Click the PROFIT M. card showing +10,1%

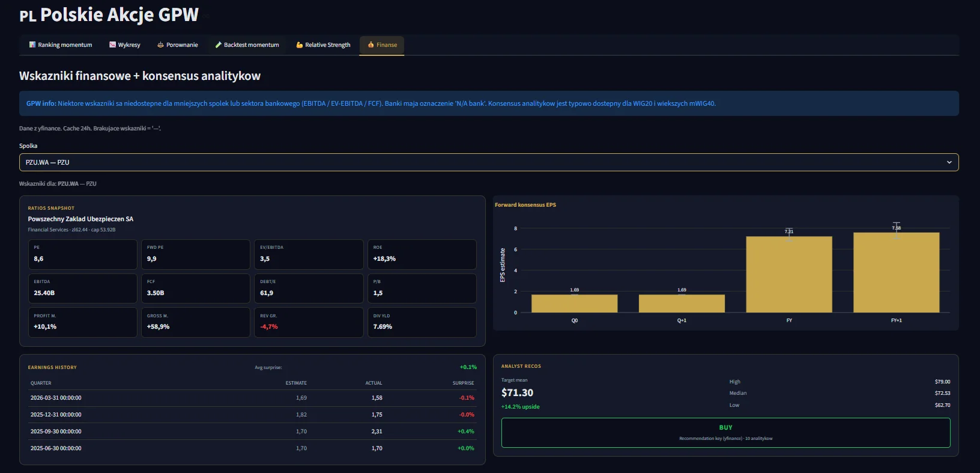[83, 323]
